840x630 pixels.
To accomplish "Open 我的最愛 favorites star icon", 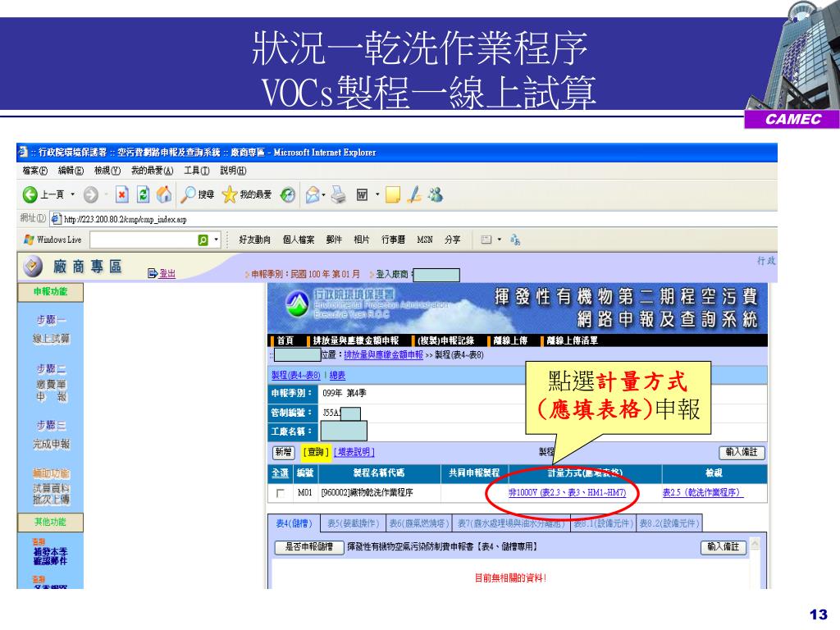I will [230, 194].
